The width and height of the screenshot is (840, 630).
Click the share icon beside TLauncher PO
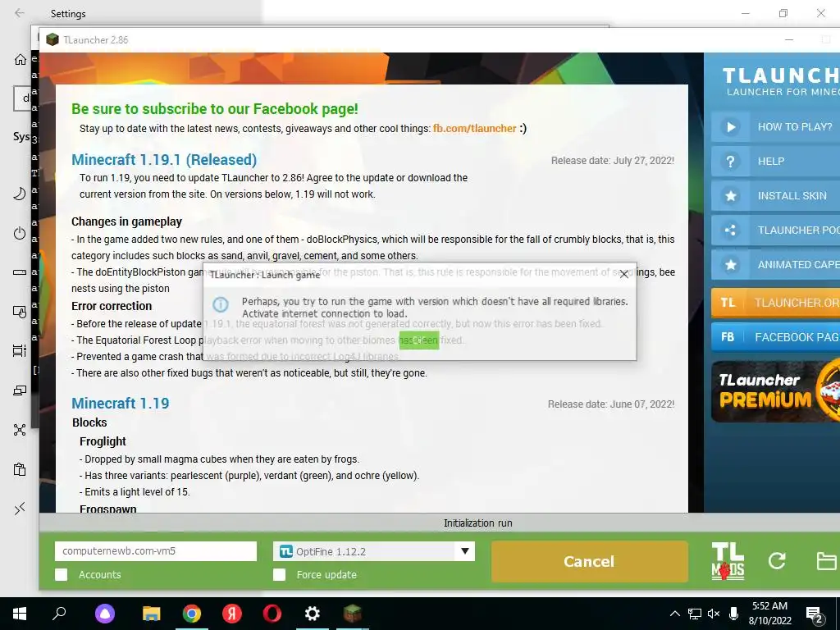tap(730, 231)
